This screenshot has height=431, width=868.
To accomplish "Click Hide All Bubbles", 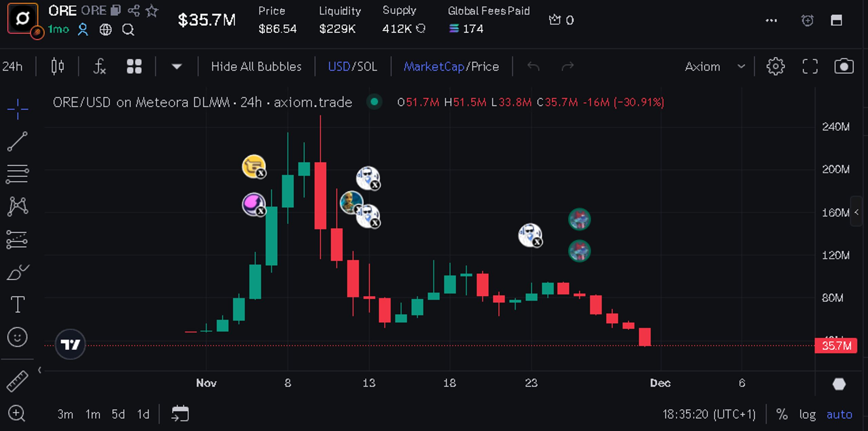I will pyautogui.click(x=256, y=66).
